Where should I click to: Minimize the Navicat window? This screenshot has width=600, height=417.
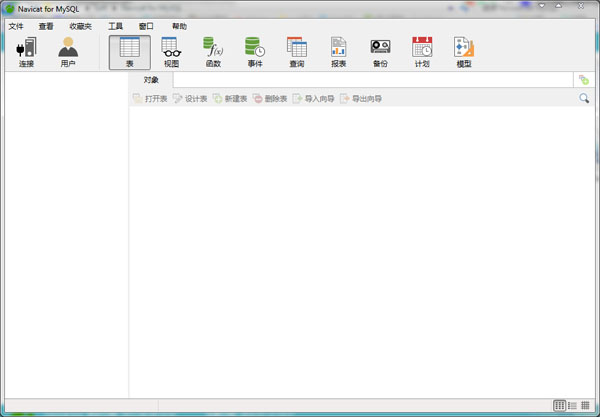pyautogui.click(x=542, y=6)
